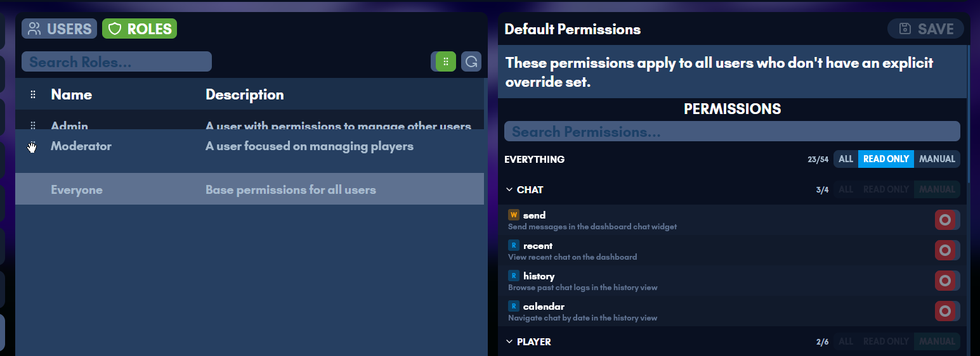This screenshot has height=356, width=980.
Task: Set Everything permissions to Manual
Action: (x=937, y=159)
